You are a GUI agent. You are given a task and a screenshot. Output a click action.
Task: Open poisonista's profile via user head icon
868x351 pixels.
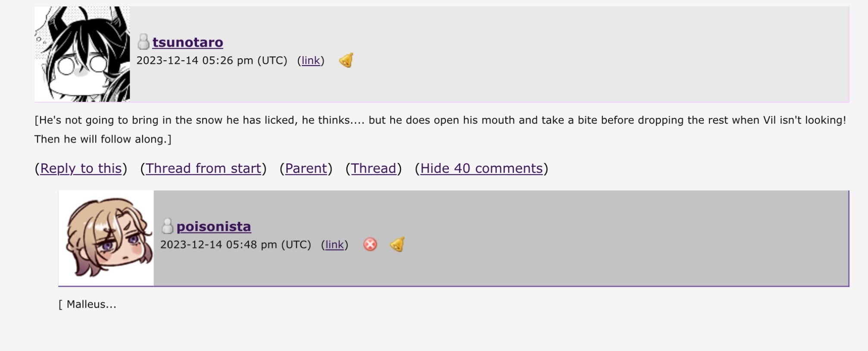click(x=167, y=226)
